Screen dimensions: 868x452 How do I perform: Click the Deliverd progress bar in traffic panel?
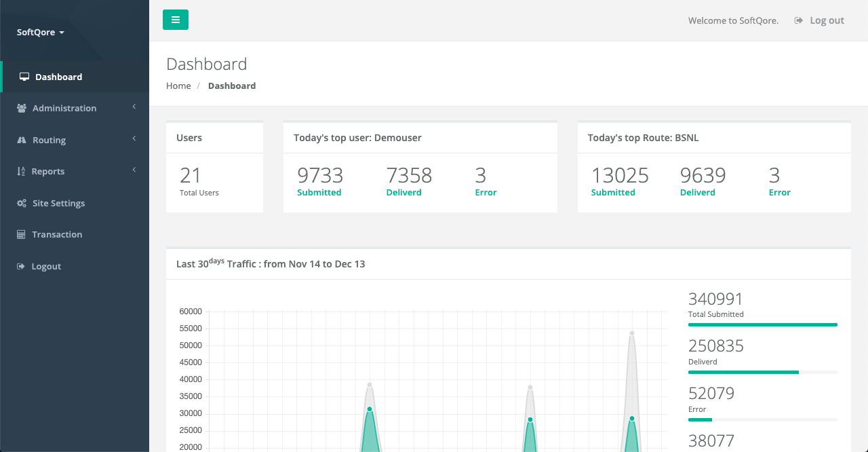[x=763, y=373]
